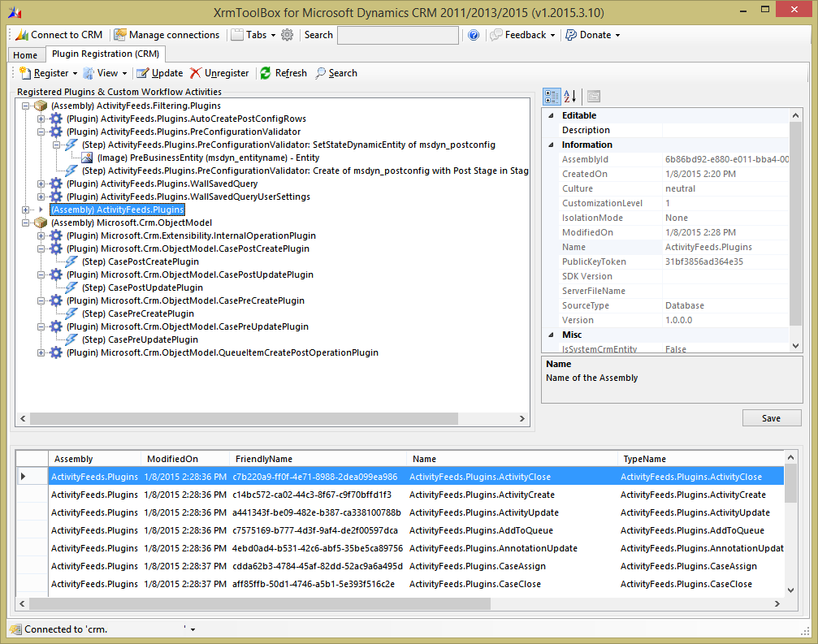818x644 pixels.
Task: Collapse the Microsoft.Crm.ObjectModel assembly node
Action: pyautogui.click(x=25, y=223)
